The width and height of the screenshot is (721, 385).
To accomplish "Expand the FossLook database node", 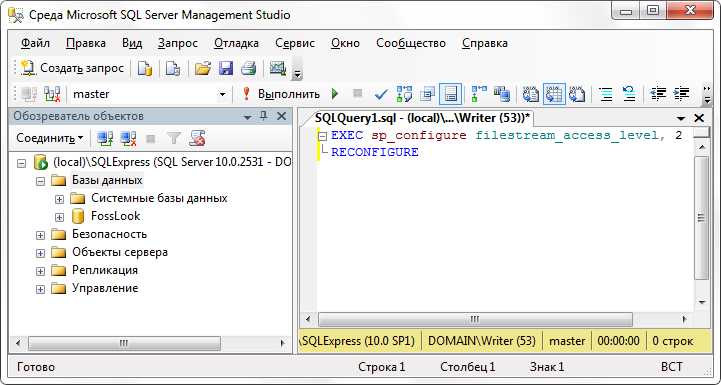I will [x=59, y=217].
